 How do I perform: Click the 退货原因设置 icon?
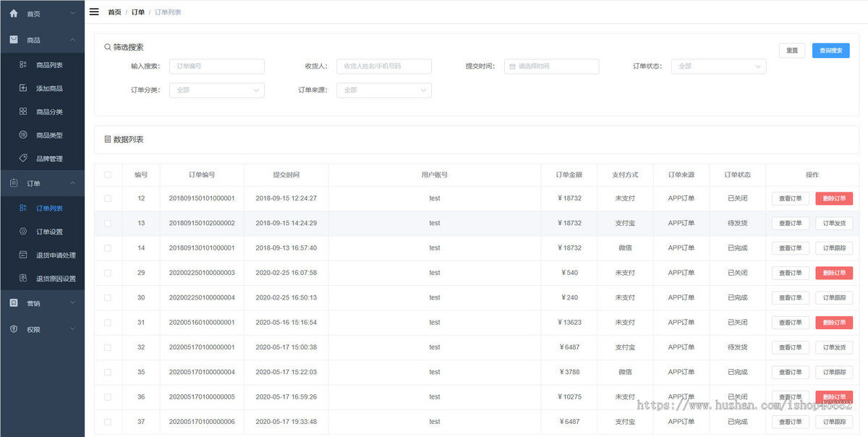coord(23,278)
